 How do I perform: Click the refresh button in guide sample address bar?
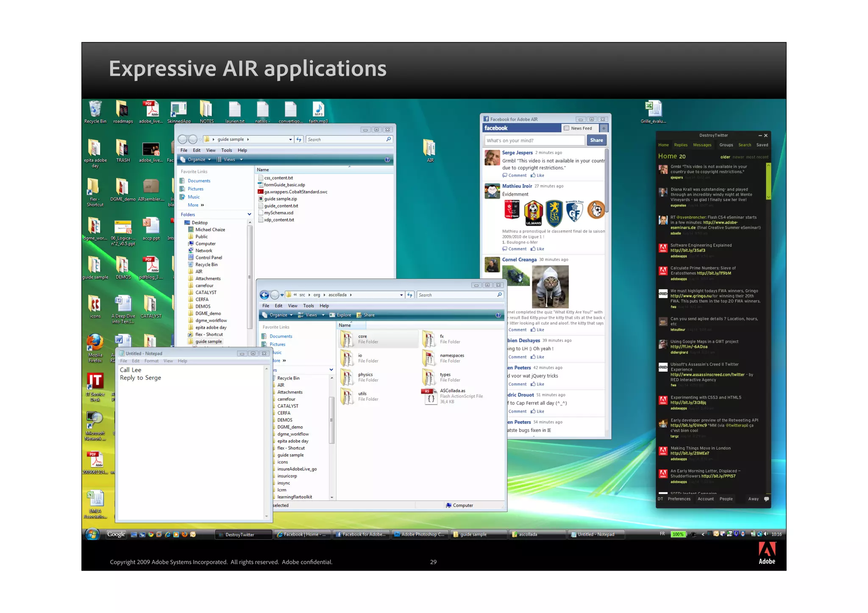tap(299, 139)
